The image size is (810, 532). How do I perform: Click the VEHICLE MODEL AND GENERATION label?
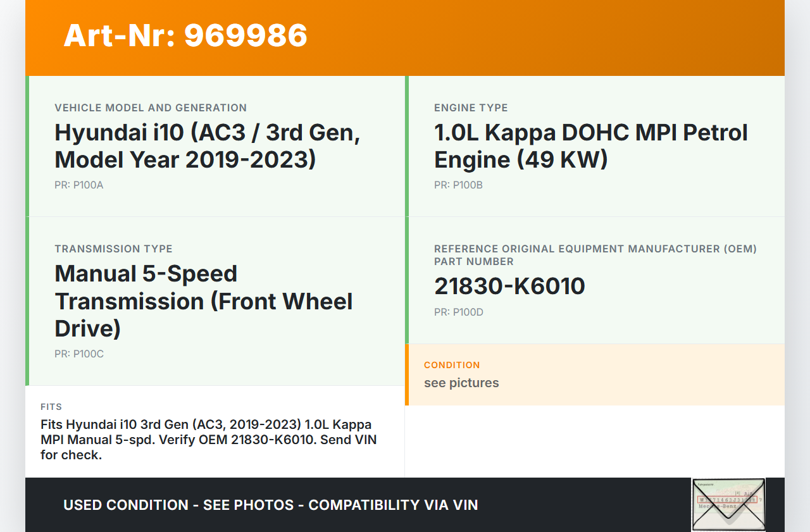[151, 108]
